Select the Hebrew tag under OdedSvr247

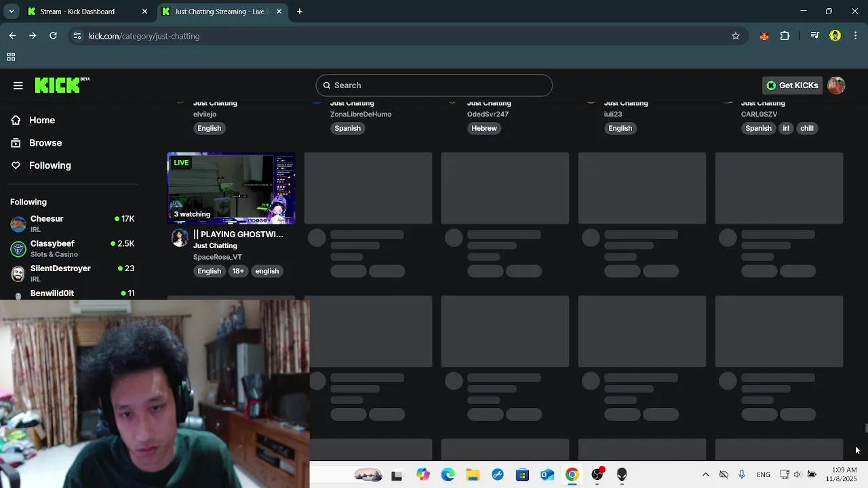(484, 128)
